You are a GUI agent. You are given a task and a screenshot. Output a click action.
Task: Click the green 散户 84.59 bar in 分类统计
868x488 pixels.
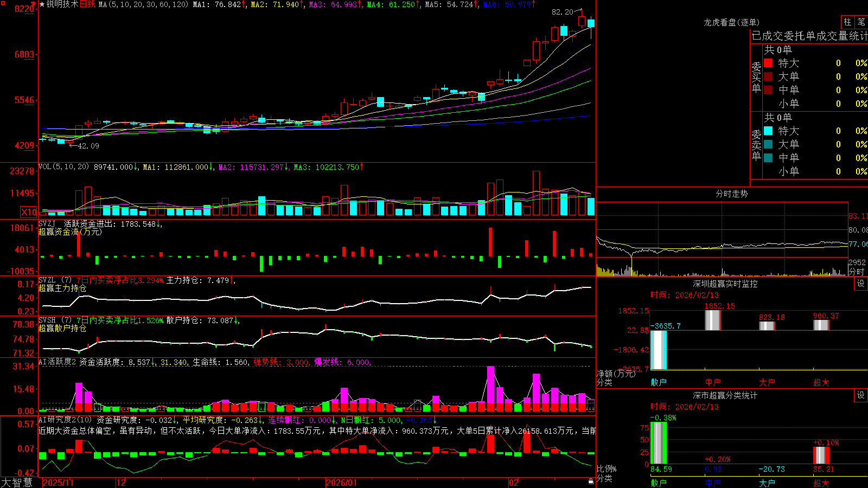point(659,443)
